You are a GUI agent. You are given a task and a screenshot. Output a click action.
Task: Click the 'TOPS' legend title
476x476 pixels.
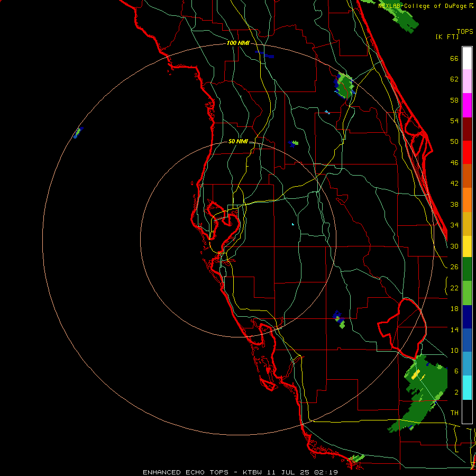point(465,31)
